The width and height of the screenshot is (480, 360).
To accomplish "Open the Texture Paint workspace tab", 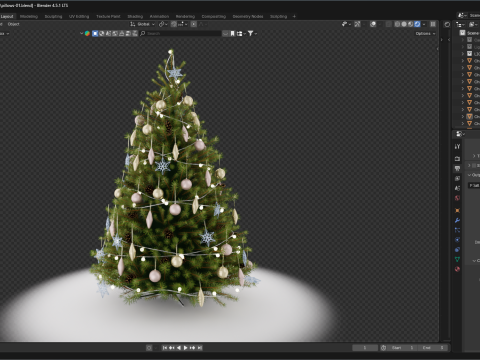I will click(x=108, y=16).
